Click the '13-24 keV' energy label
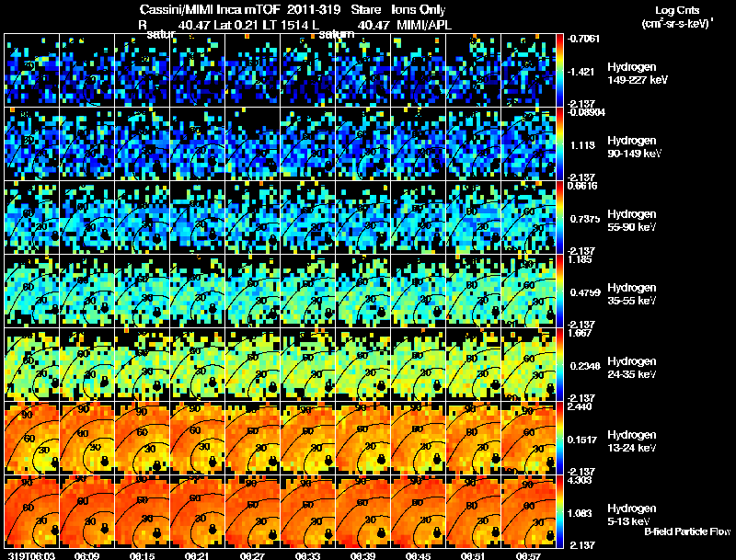Screen dimensions: 736x560 point(631,449)
